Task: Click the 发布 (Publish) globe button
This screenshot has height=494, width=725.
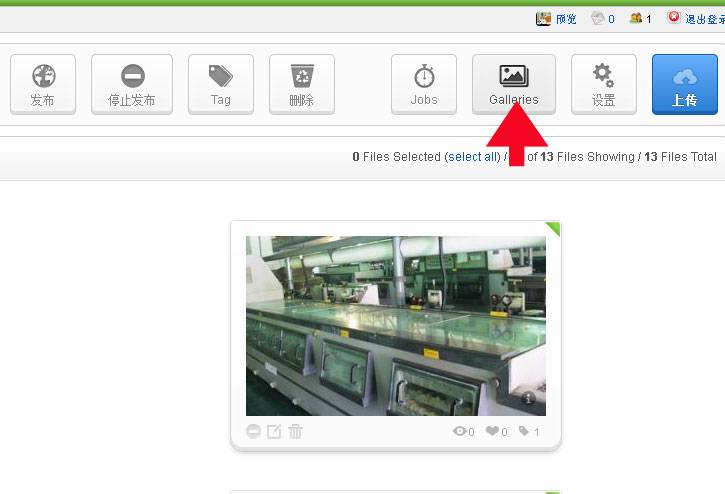Action: point(42,84)
